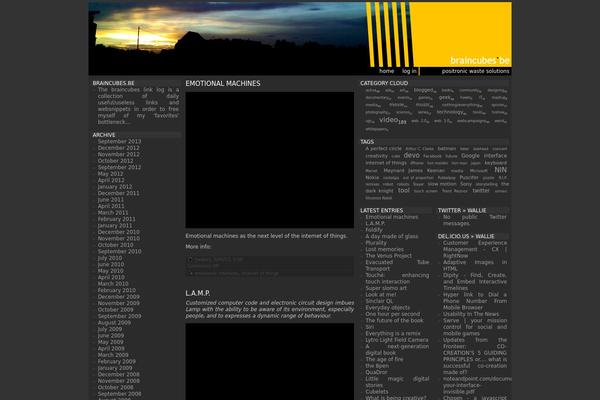Open the July 2010 archive
Screen dimensions: 600x400
click(110, 258)
